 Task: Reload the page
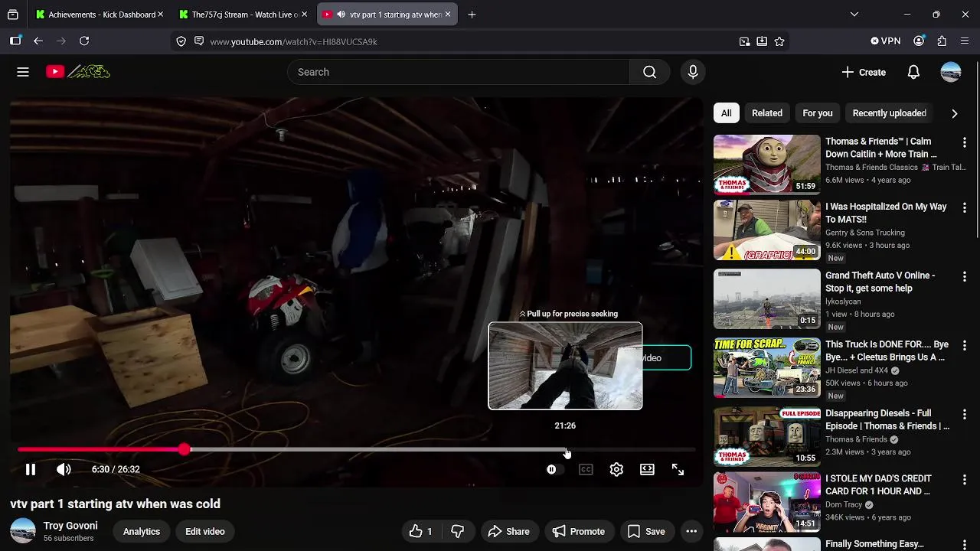[x=84, y=41]
